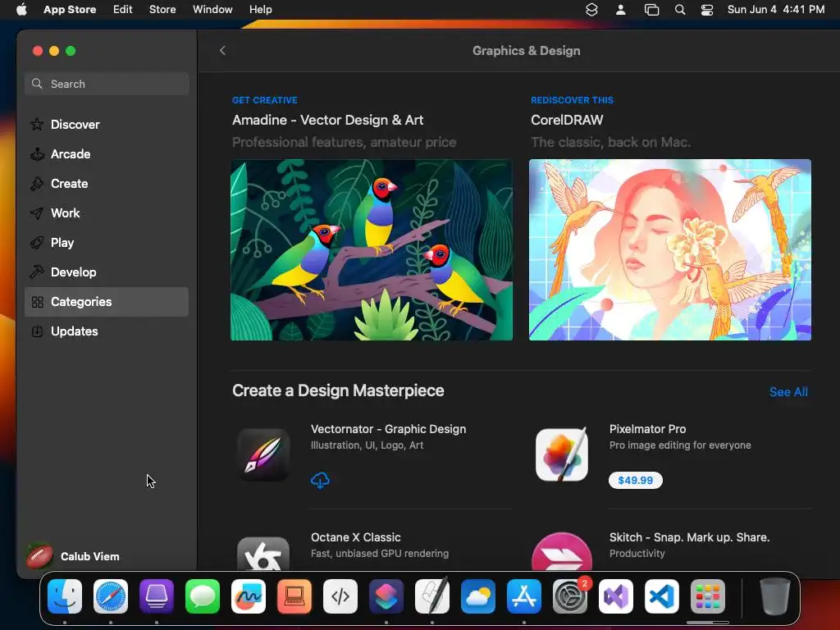Image resolution: width=840 pixels, height=630 pixels.
Task: Launch Visual Studio from the Dock
Action: [x=616, y=596]
